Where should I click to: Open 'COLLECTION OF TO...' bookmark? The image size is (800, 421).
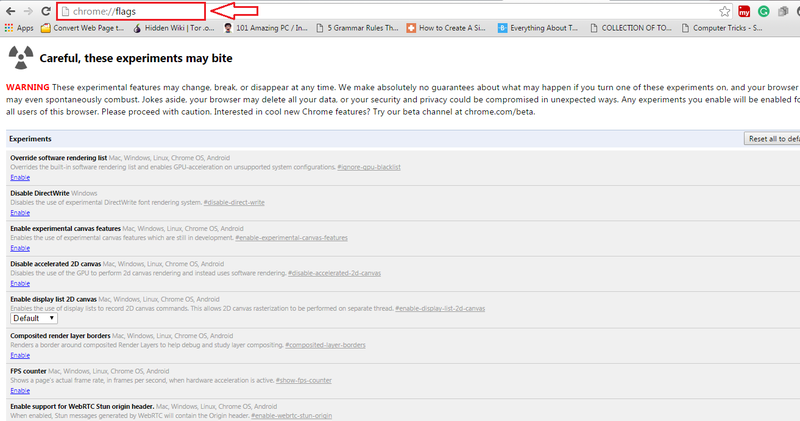click(631, 28)
